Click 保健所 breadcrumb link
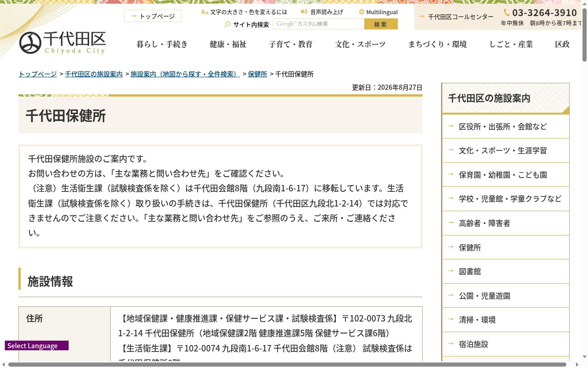 tap(257, 74)
